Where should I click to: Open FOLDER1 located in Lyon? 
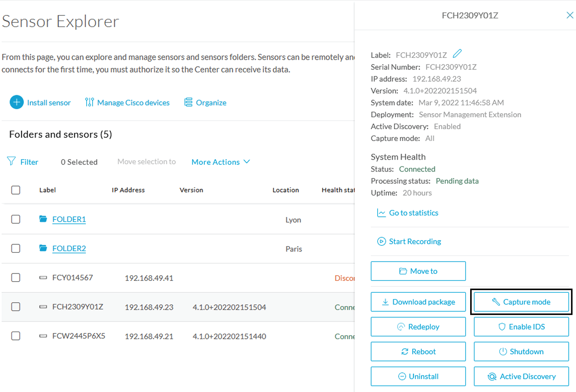pos(69,219)
